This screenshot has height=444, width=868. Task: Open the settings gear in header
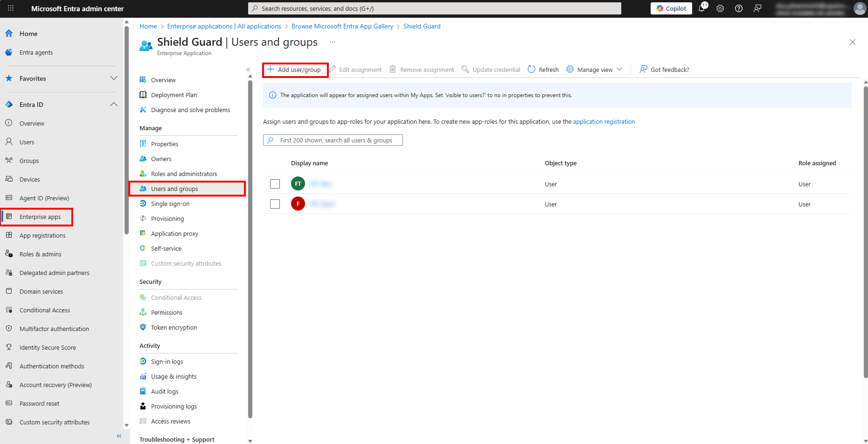click(720, 8)
